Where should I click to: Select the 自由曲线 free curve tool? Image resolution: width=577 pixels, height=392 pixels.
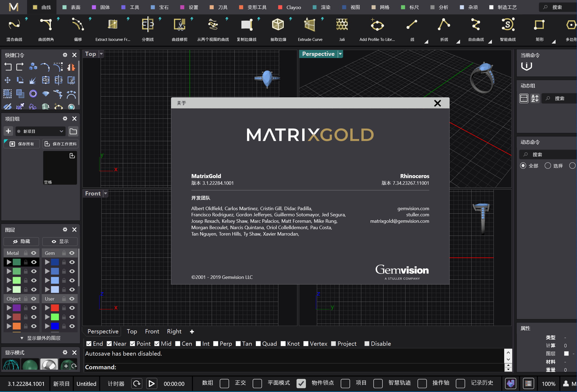pyautogui.click(x=476, y=29)
